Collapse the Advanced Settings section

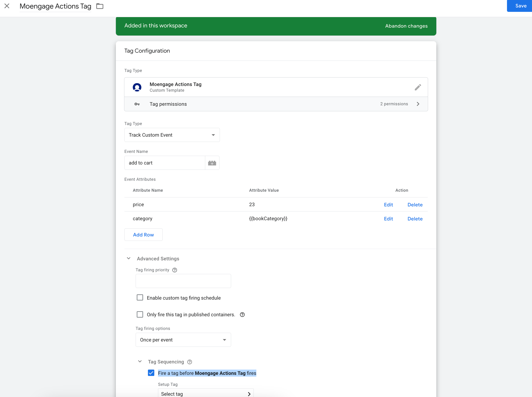(x=129, y=259)
